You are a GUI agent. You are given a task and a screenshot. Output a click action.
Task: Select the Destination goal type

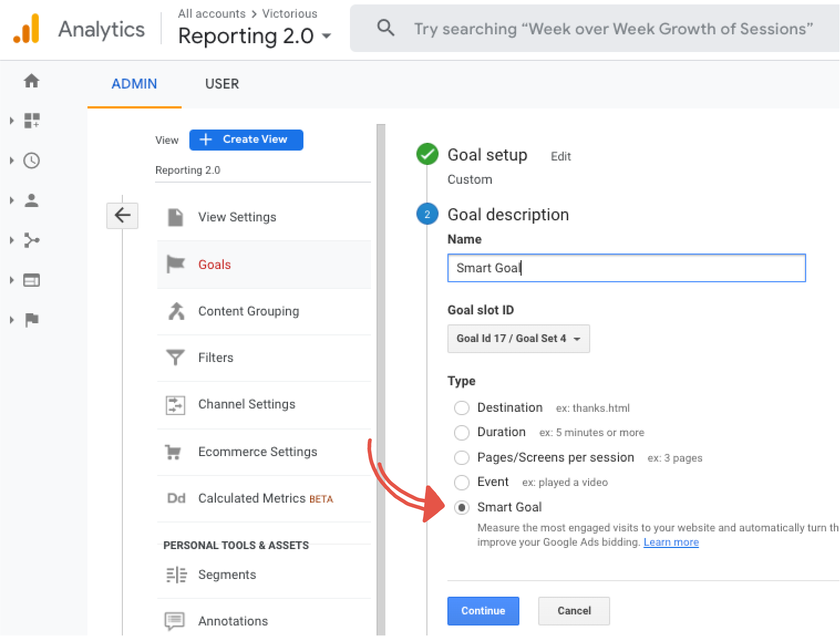point(461,408)
